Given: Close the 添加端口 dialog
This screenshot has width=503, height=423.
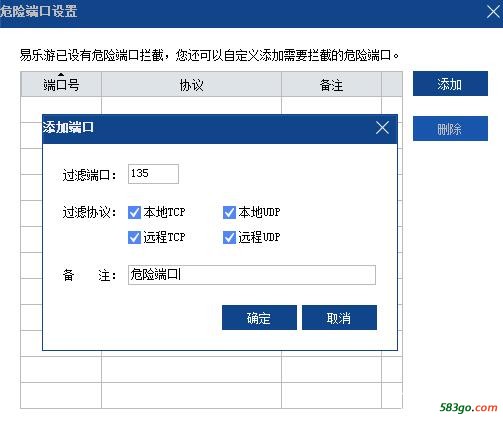Looking at the screenshot, I should 382,128.
